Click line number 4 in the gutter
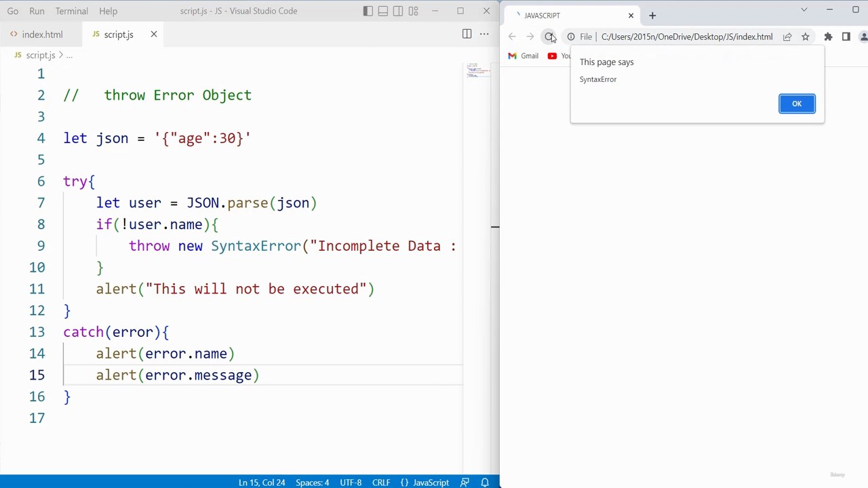Image resolution: width=868 pixels, height=488 pixels. [41, 138]
